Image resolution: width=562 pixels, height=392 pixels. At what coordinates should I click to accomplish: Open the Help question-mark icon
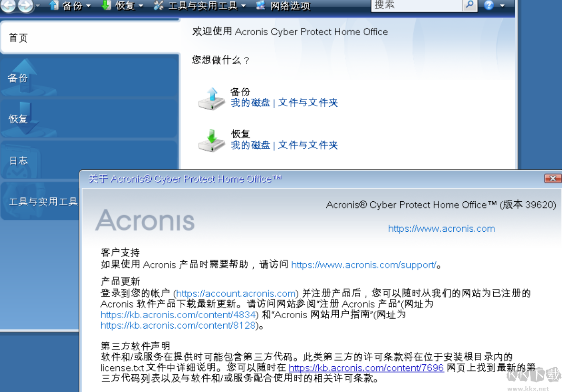489,6
